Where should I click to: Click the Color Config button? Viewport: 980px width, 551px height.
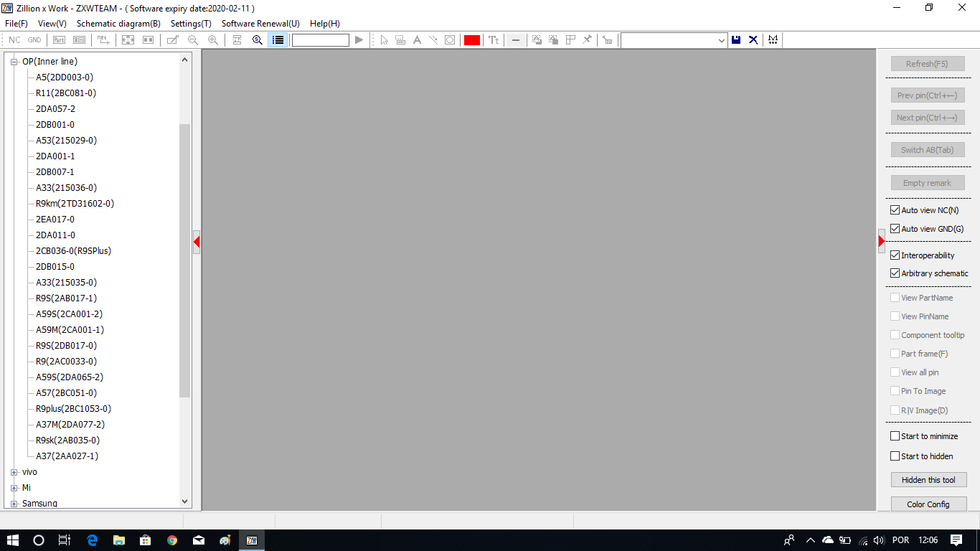(x=928, y=504)
